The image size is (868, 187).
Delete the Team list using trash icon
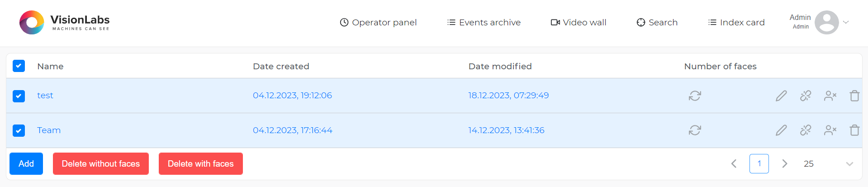(x=854, y=130)
